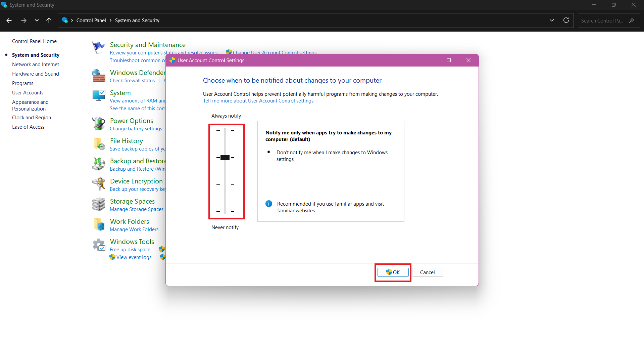This screenshot has width=644, height=339.
Task: Open Hardware and Sound category
Action: (x=36, y=74)
